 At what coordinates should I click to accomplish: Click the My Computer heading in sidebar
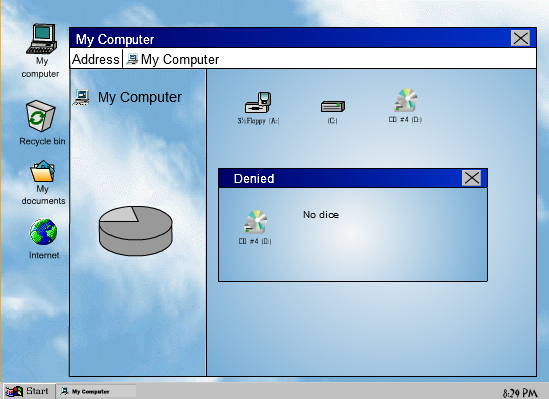point(140,97)
